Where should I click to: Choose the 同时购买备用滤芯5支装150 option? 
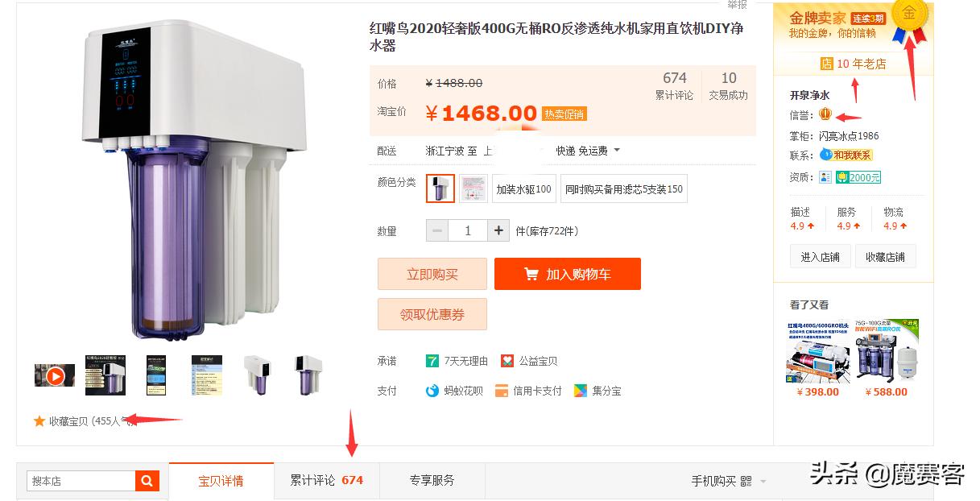tap(624, 188)
